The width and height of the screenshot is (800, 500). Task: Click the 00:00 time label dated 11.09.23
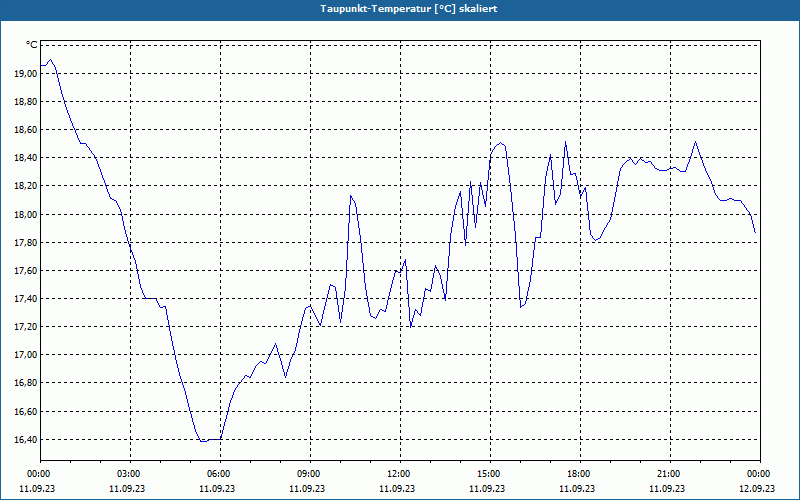point(40,474)
